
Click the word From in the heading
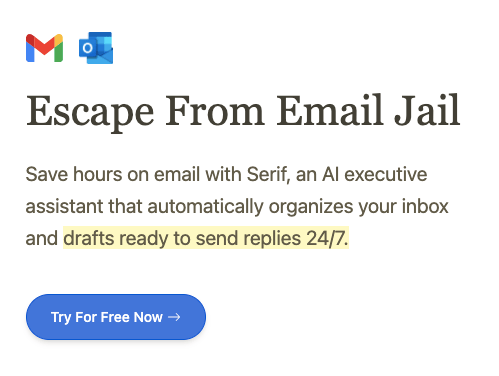click(x=215, y=111)
